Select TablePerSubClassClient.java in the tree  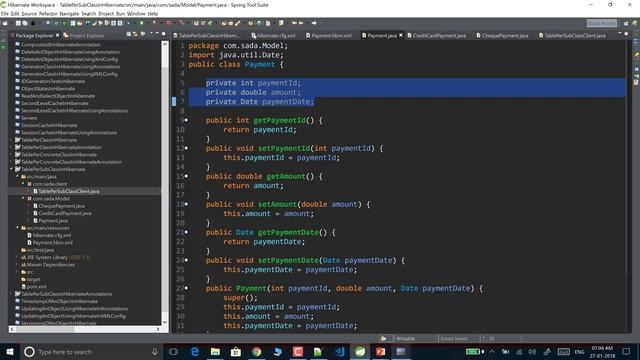point(69,191)
